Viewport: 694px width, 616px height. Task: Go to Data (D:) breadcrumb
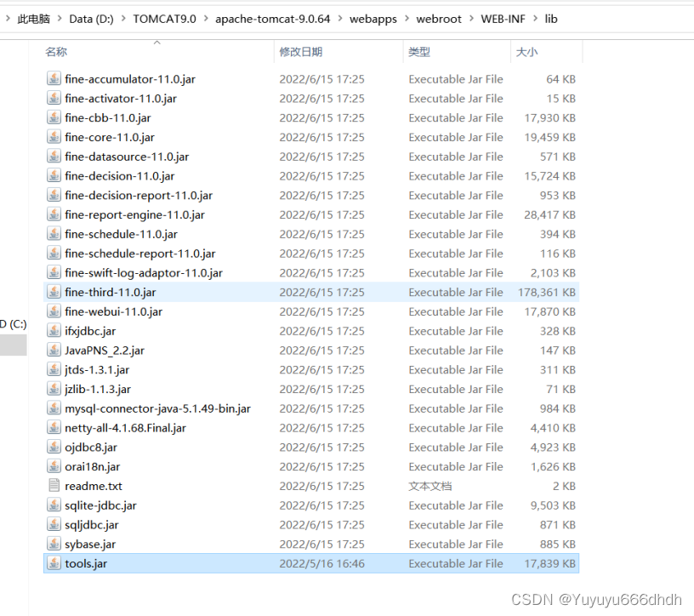(91, 19)
